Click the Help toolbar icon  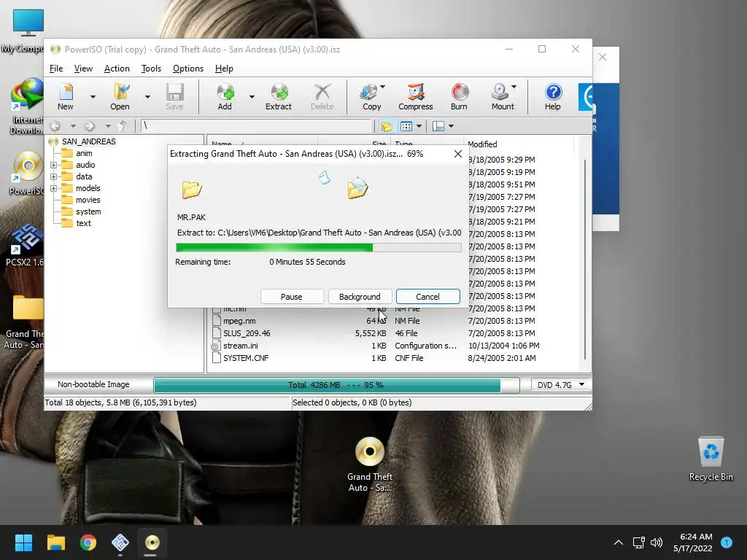pos(553,97)
